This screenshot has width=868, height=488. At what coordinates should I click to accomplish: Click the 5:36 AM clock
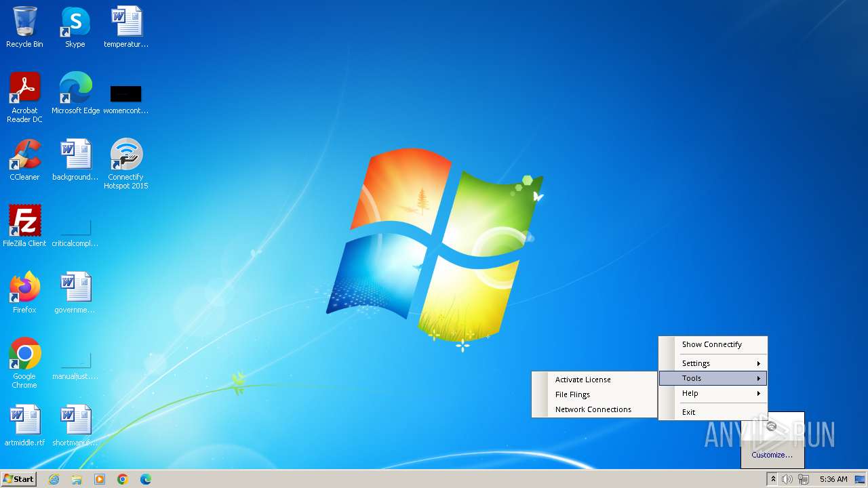pyautogui.click(x=833, y=479)
